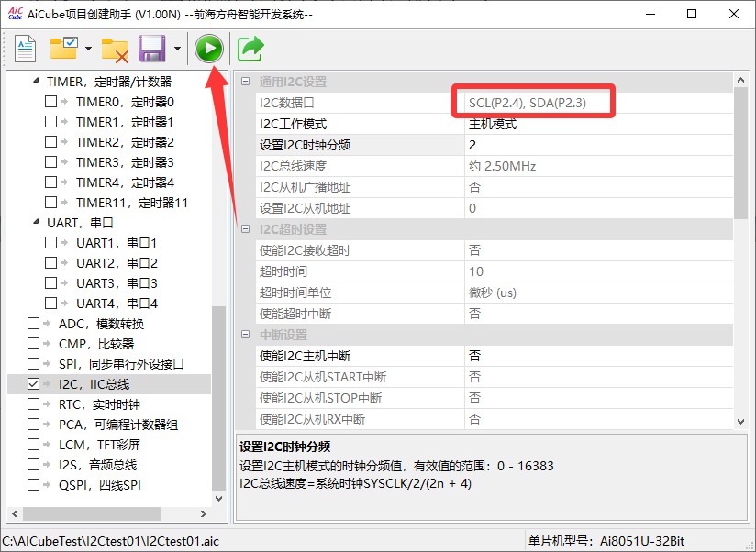Viewport: 756px width, 552px height.
Task: Open project folder icon in toolbar
Action: [x=63, y=49]
